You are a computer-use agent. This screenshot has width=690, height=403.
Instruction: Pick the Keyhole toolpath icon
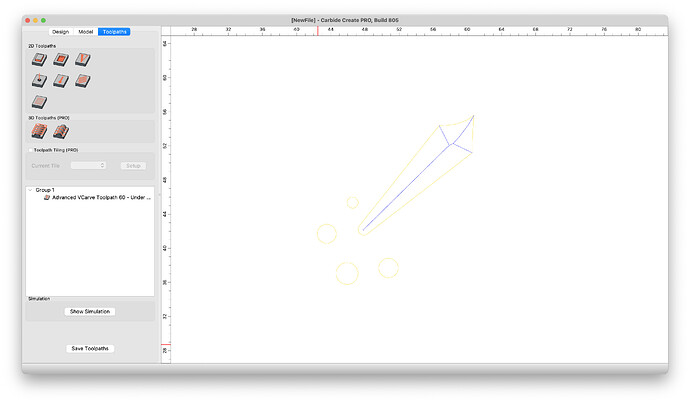click(61, 80)
